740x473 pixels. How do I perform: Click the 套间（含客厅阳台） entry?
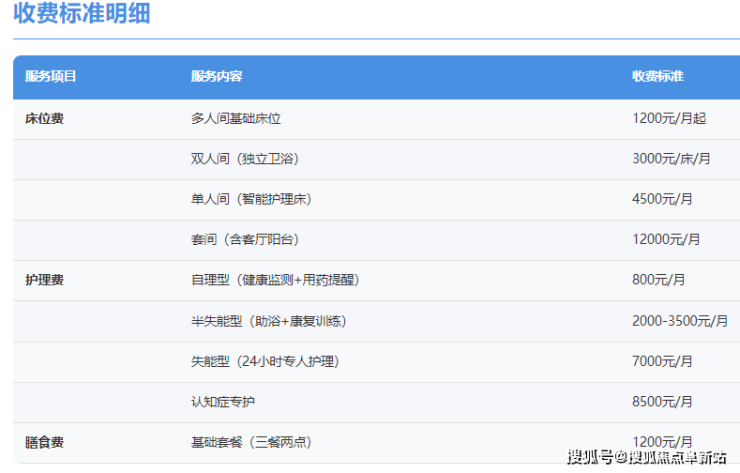tap(244, 240)
